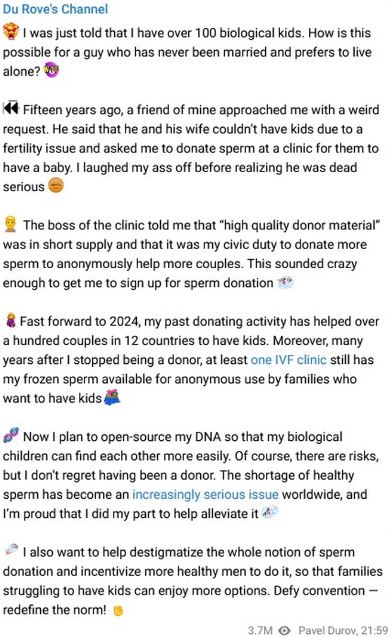The width and height of the screenshot is (392, 637).
Task: Click the emoji after 'alleviate it'
Action: tap(269, 513)
